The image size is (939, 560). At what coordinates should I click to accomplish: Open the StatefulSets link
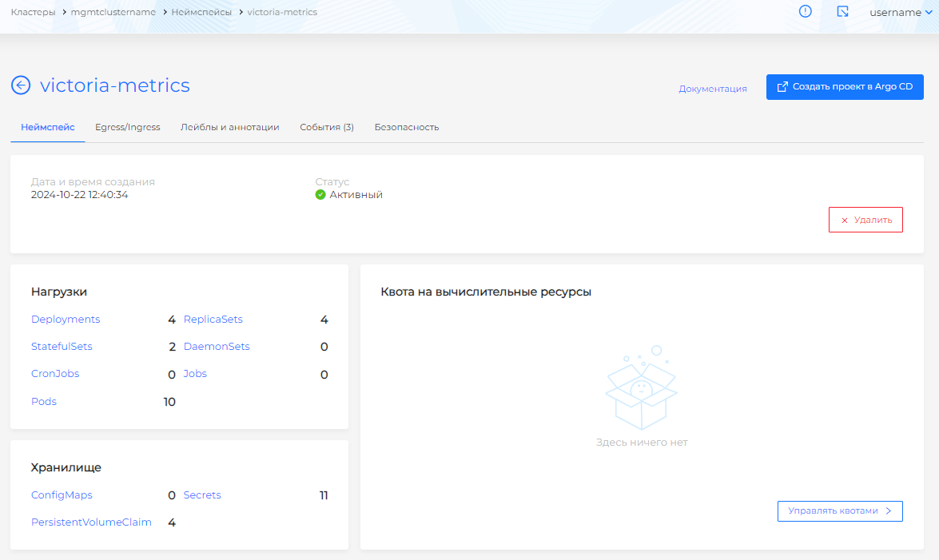[62, 347]
